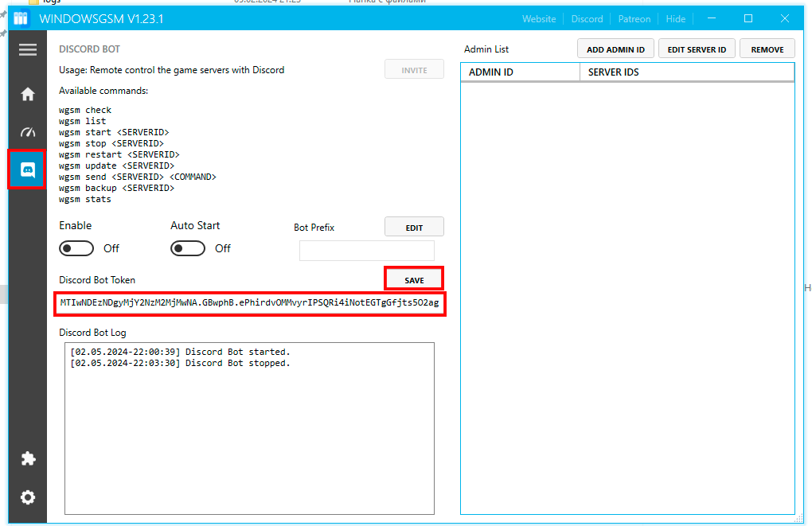Click the REMOVE admin button
This screenshot has height=526, width=812.
coord(767,49)
